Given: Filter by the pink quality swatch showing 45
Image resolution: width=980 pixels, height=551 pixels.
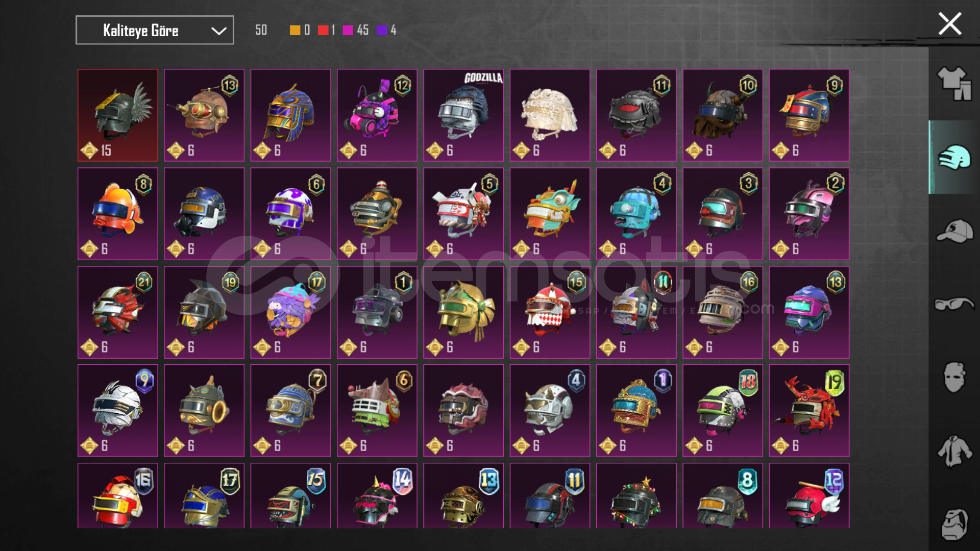Looking at the screenshot, I should click(348, 30).
